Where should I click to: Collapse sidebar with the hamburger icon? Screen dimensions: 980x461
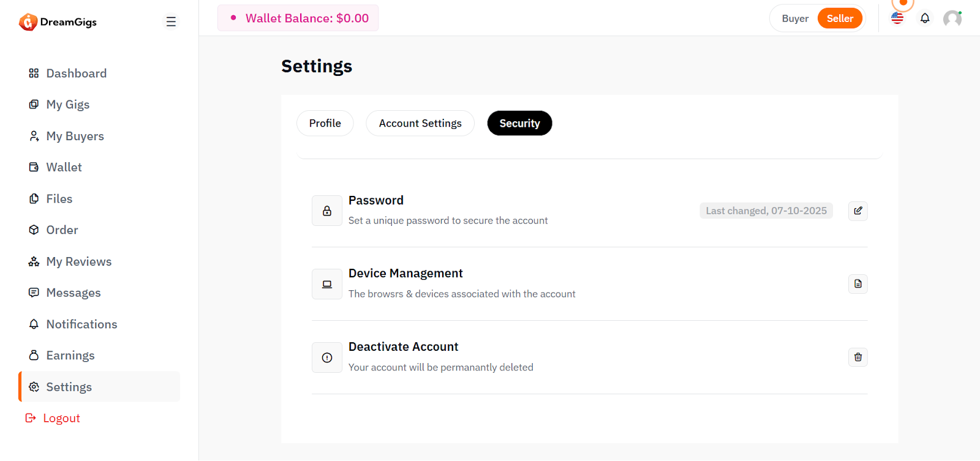pyautogui.click(x=171, y=22)
